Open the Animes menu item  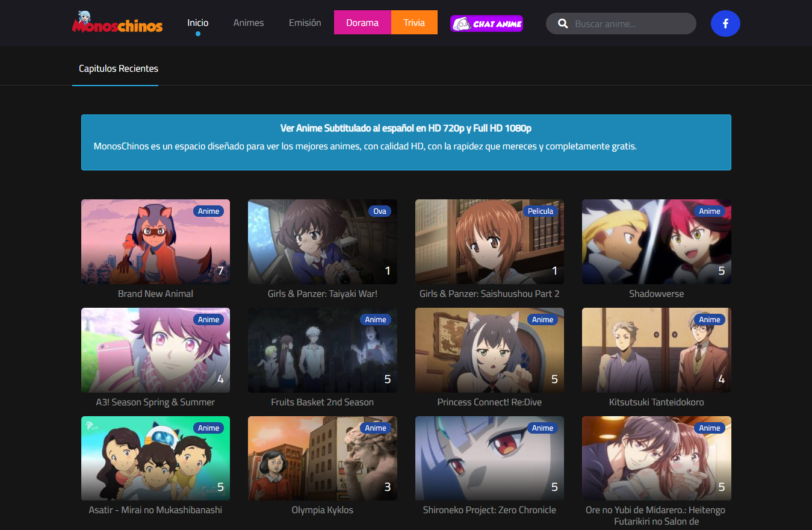pos(249,23)
